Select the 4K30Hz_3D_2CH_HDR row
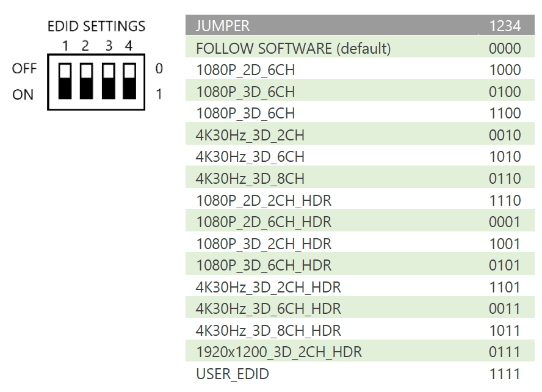542x392 pixels. tap(269, 288)
